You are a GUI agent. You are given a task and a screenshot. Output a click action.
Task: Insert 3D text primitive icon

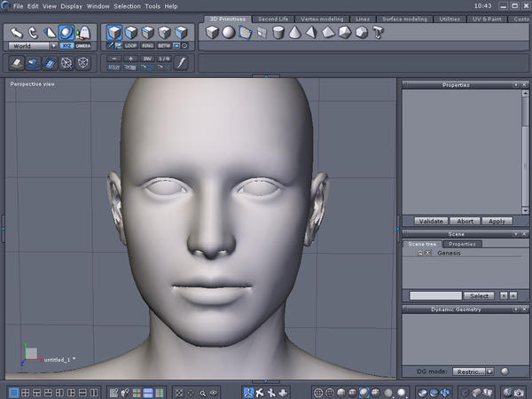[379, 33]
